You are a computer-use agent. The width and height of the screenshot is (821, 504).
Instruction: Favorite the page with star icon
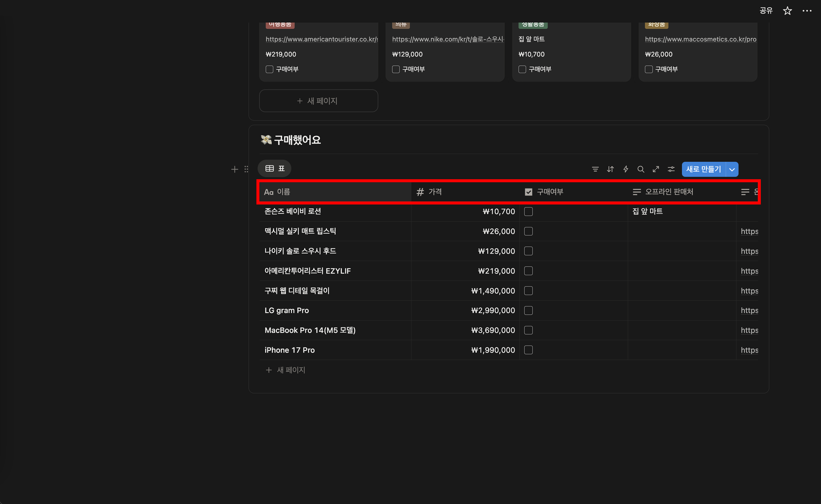tap(787, 11)
